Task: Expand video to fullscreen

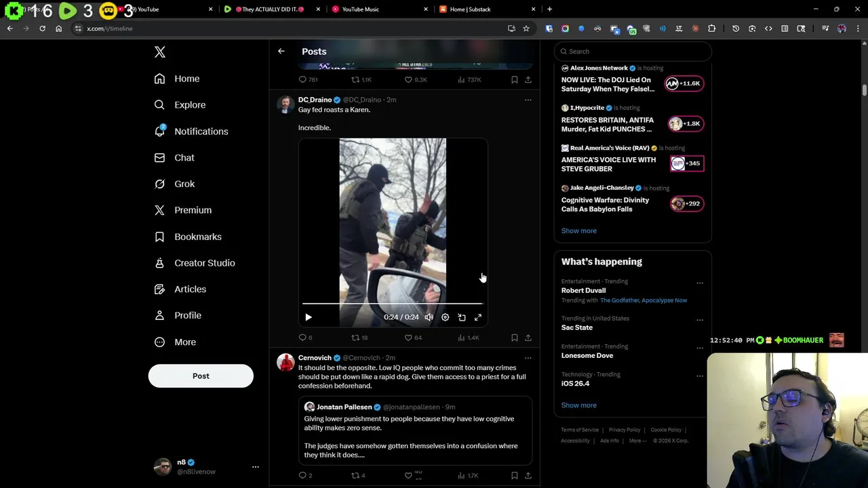Action: point(478,317)
